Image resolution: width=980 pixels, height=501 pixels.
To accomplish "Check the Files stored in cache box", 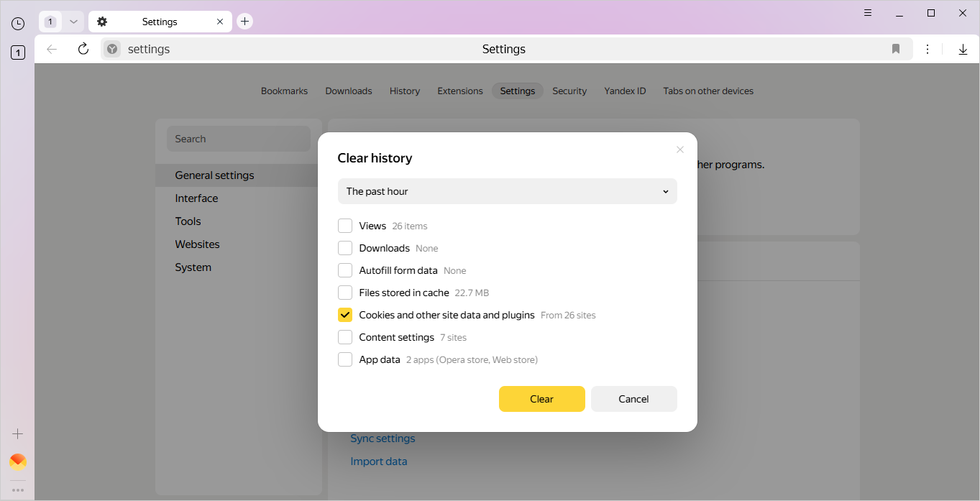I will [345, 293].
